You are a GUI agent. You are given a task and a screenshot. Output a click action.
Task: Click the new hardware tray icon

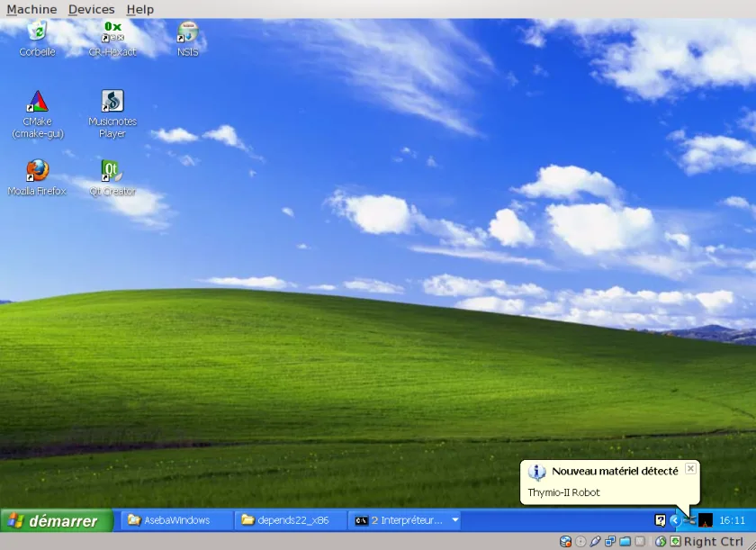pos(690,520)
